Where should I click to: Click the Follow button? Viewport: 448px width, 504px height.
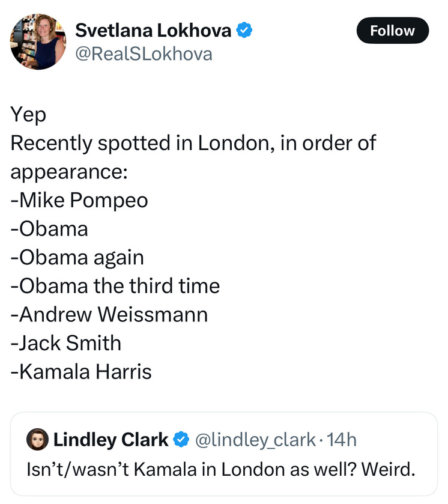click(392, 31)
